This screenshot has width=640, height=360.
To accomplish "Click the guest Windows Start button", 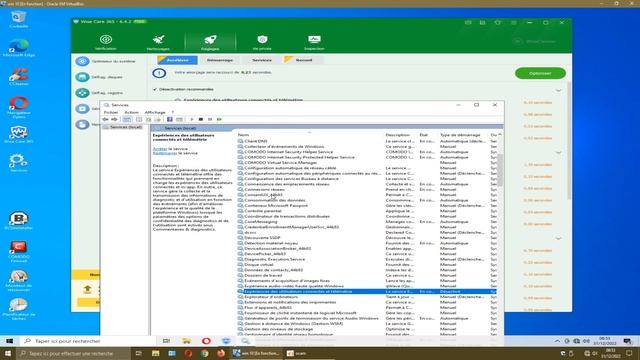I will (x=9, y=341).
